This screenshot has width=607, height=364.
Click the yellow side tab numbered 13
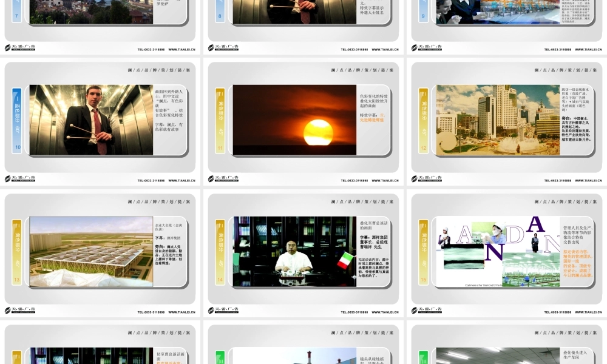coord(16,252)
